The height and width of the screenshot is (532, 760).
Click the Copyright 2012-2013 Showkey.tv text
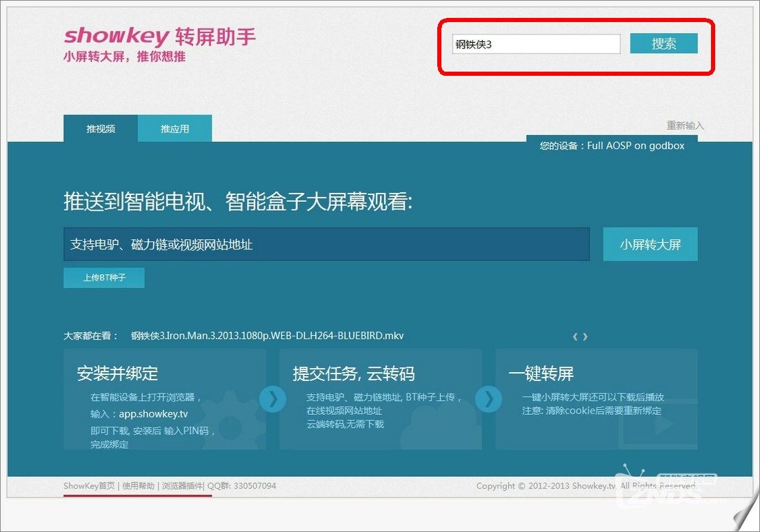pos(586,486)
